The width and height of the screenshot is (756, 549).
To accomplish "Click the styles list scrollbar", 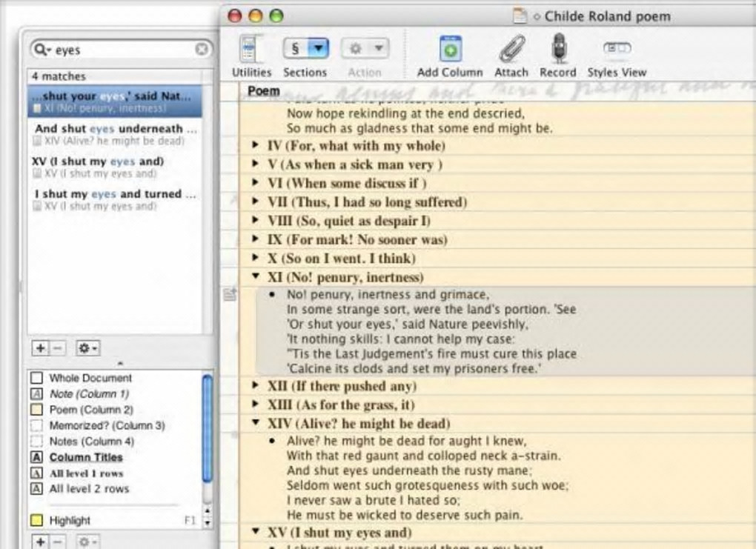I will [208, 428].
